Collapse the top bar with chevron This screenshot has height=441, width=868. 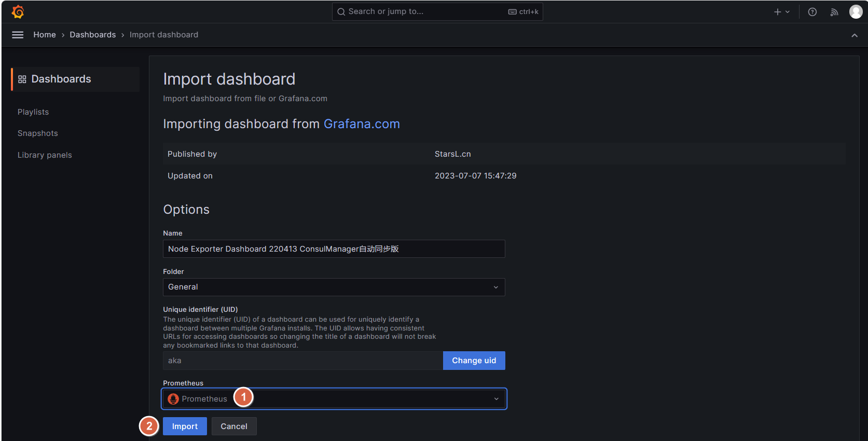pyautogui.click(x=855, y=35)
